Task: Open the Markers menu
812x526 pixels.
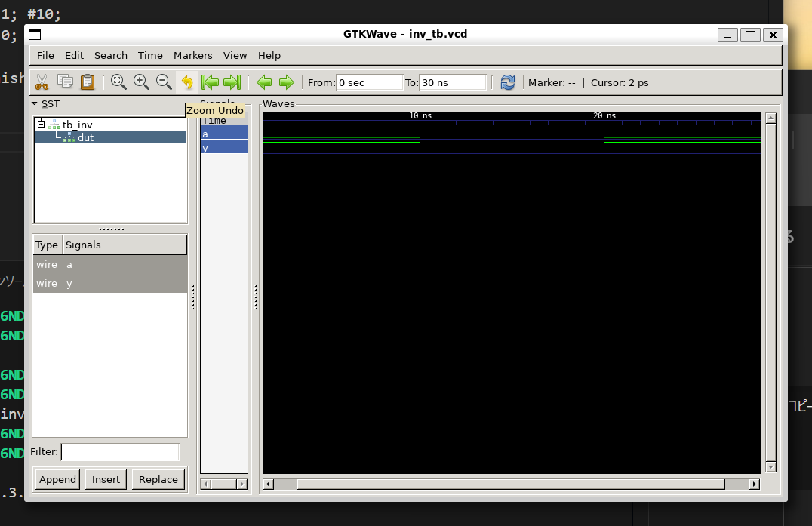Action: click(x=192, y=55)
